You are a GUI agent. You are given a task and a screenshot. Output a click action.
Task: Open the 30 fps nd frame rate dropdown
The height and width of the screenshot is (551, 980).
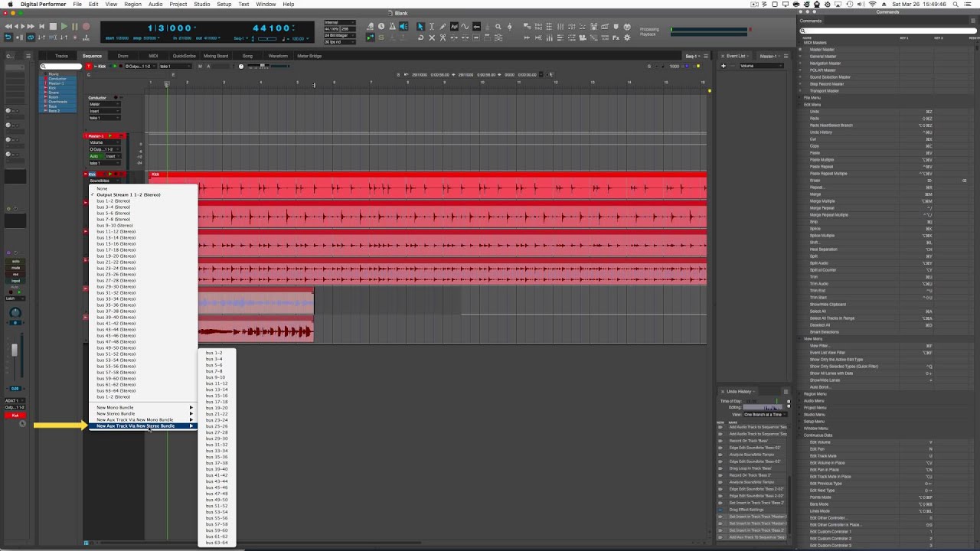click(x=340, y=41)
